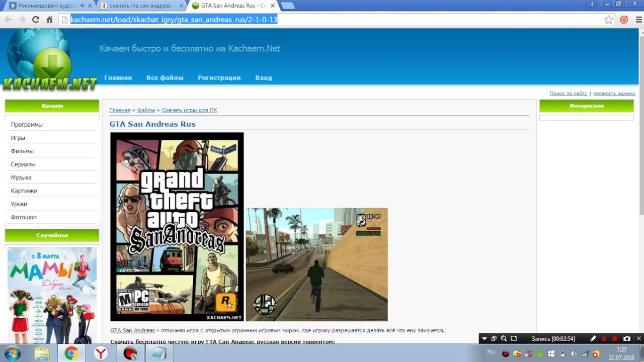Click breadcrumb 'Скачать игры для ПК'

[189, 110]
